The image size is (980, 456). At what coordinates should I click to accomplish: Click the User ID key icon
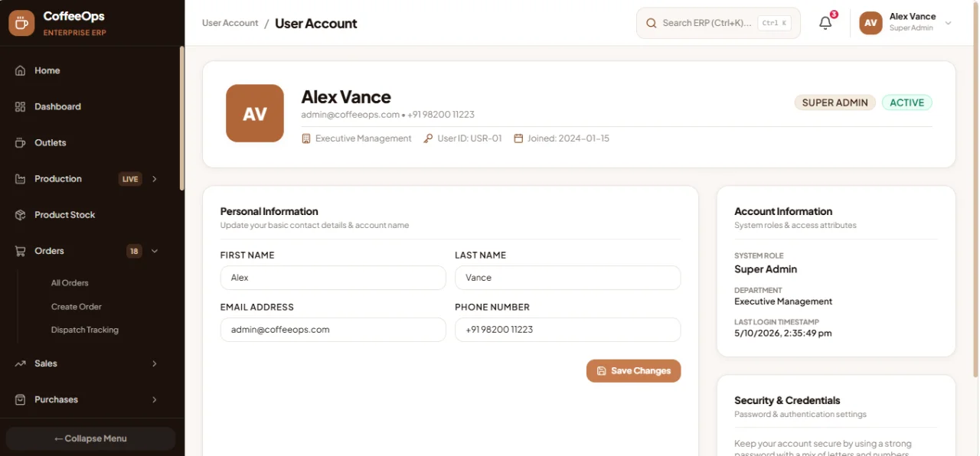tap(428, 138)
